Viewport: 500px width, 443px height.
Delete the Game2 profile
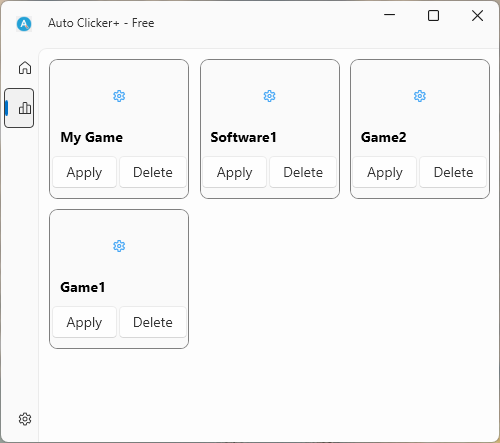pos(453,172)
